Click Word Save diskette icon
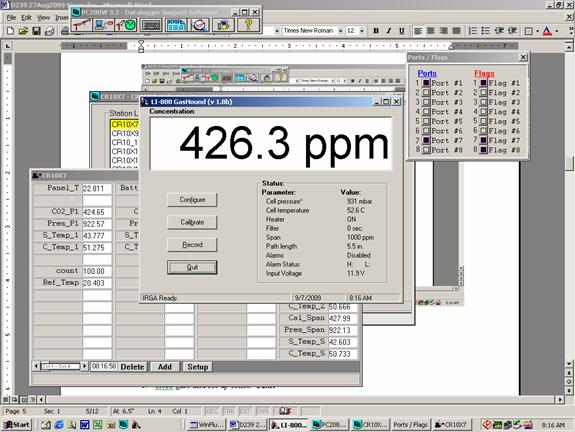The width and height of the screenshot is (575, 432). [36, 31]
